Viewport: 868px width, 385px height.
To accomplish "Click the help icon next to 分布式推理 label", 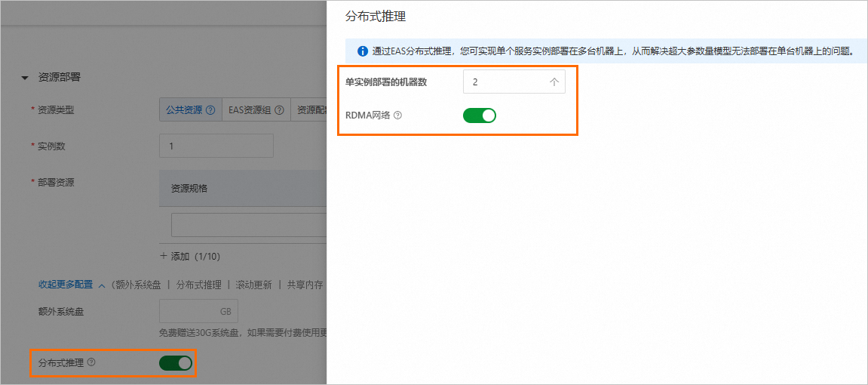I will click(x=92, y=362).
